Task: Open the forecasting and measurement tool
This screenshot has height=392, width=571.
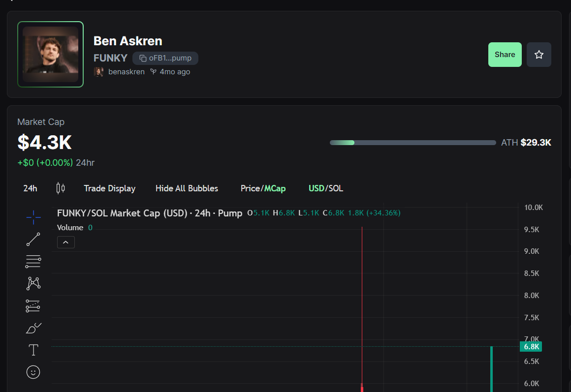Action: point(33,306)
